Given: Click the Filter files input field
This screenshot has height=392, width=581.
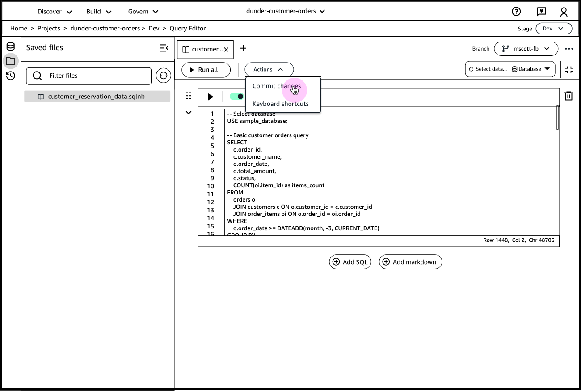Looking at the screenshot, I should [x=88, y=76].
